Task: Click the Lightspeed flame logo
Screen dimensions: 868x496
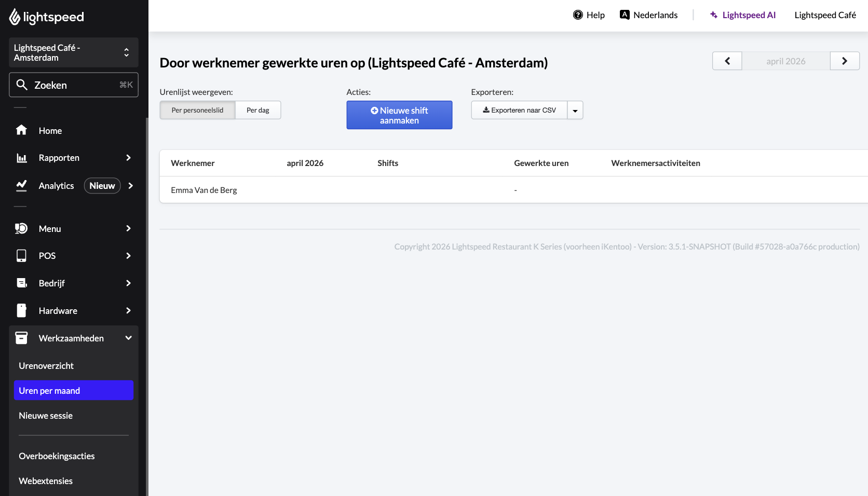Action: (x=15, y=17)
